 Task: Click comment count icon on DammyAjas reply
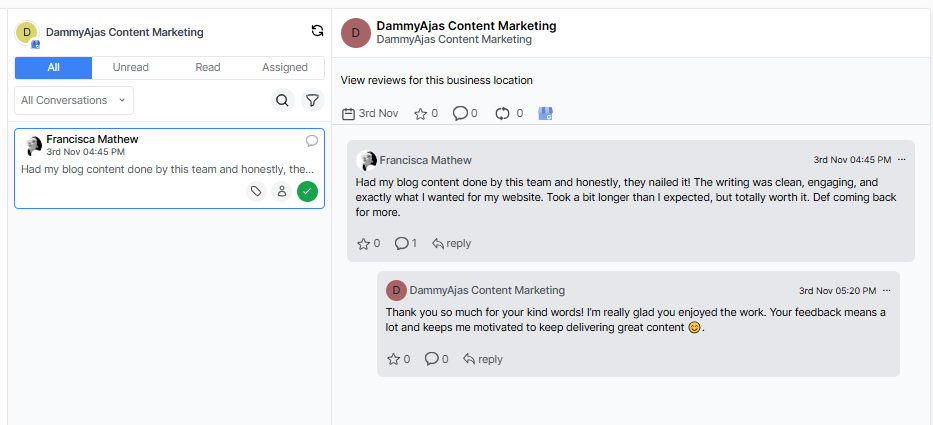point(432,359)
